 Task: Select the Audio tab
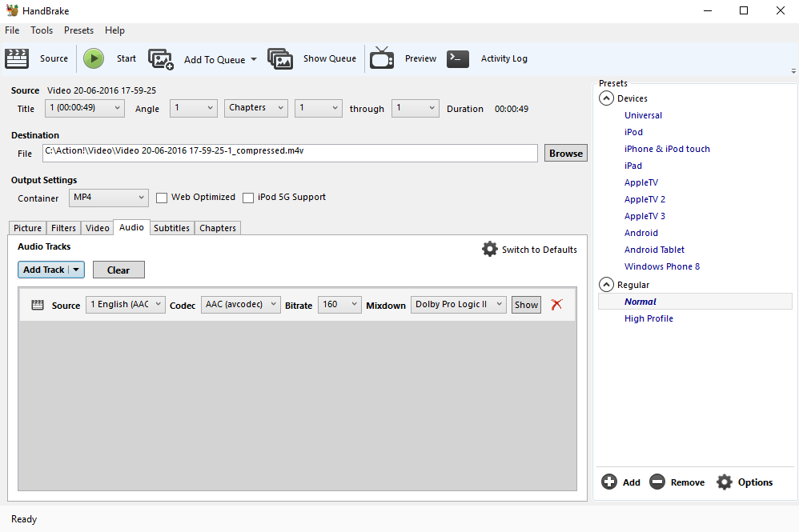(131, 227)
